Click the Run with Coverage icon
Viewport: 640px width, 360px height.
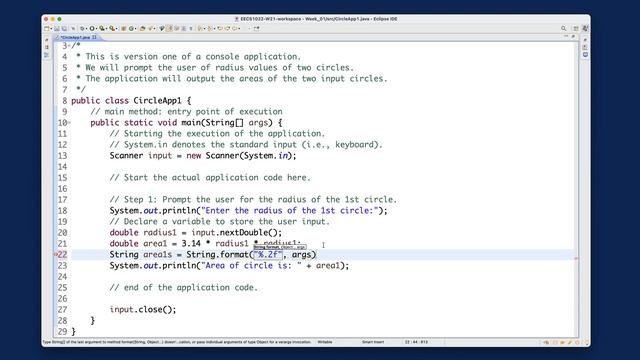pos(102,29)
